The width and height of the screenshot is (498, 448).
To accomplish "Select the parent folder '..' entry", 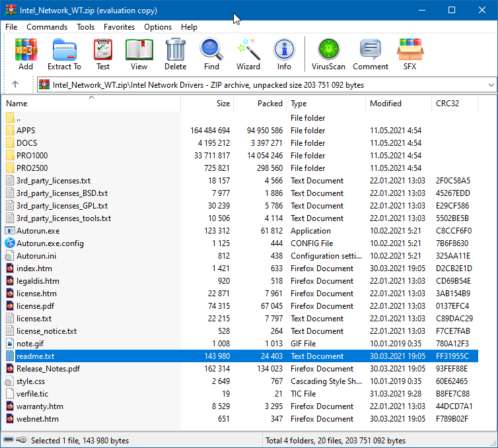I will tap(240, 118).
